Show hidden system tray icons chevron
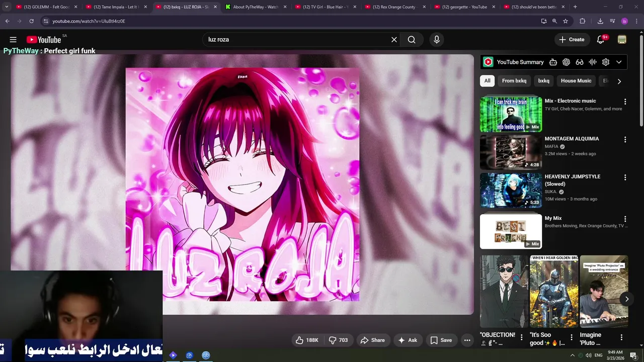Screen dimensions: 644x362 [x=572, y=355]
